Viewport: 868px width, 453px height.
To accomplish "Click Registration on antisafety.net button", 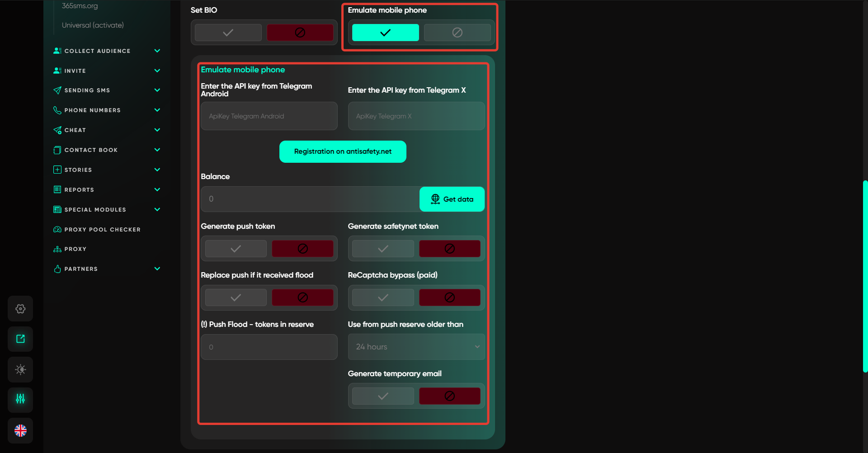I will tap(343, 151).
